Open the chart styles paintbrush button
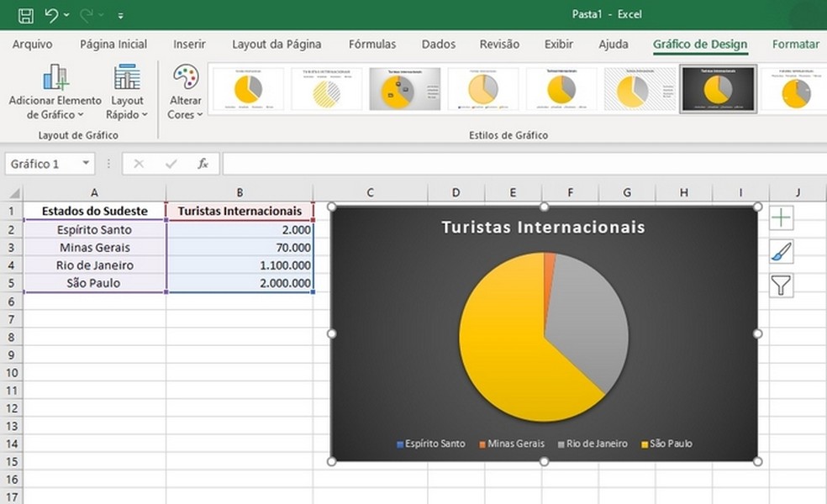 [x=781, y=252]
